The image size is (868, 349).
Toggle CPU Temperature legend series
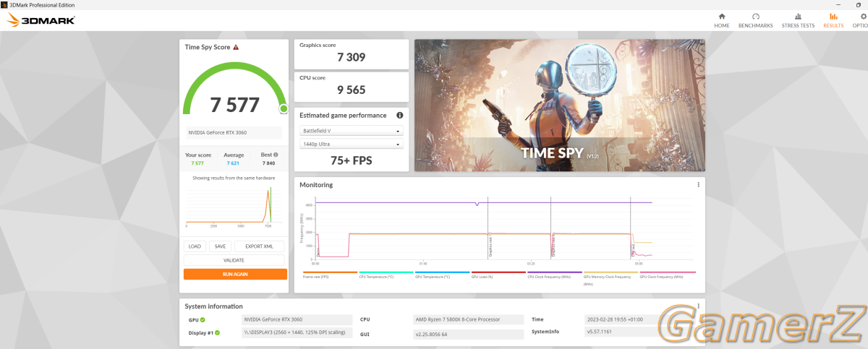pos(386,275)
